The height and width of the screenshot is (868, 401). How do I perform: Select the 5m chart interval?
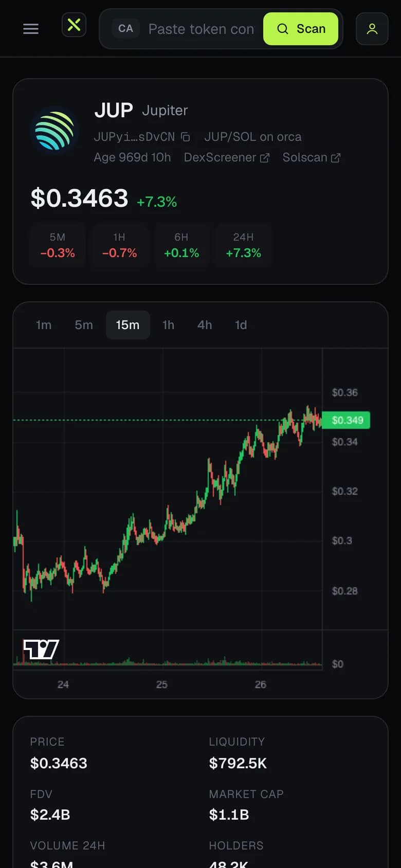click(84, 325)
